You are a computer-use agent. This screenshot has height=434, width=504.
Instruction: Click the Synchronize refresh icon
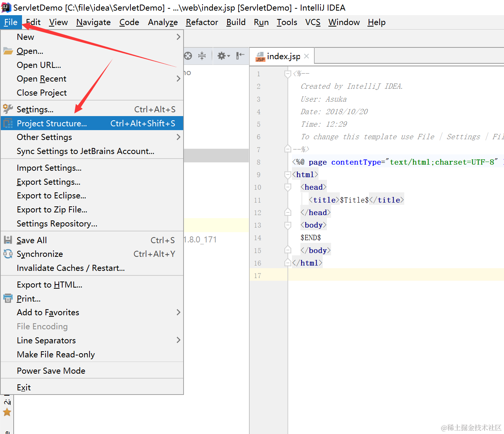click(x=8, y=254)
